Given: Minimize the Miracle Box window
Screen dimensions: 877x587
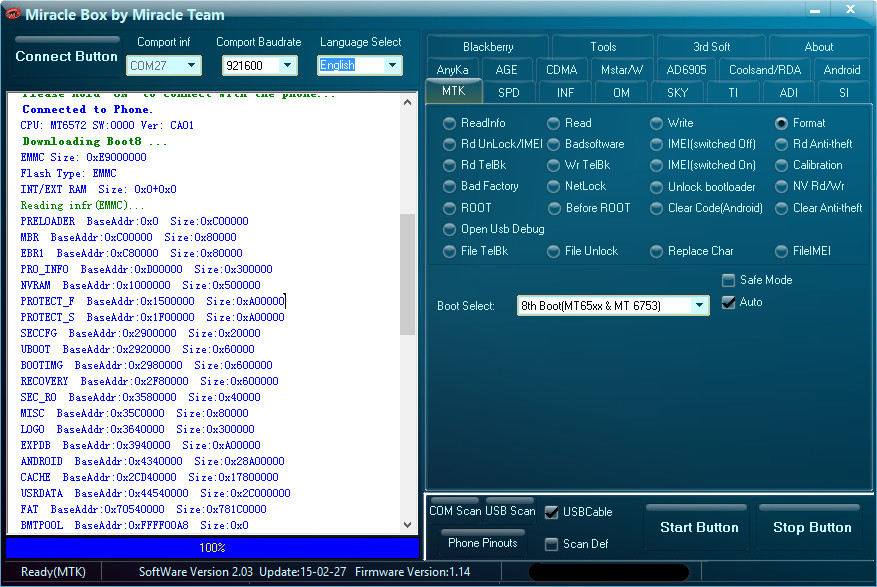Looking at the screenshot, I should (x=815, y=11).
